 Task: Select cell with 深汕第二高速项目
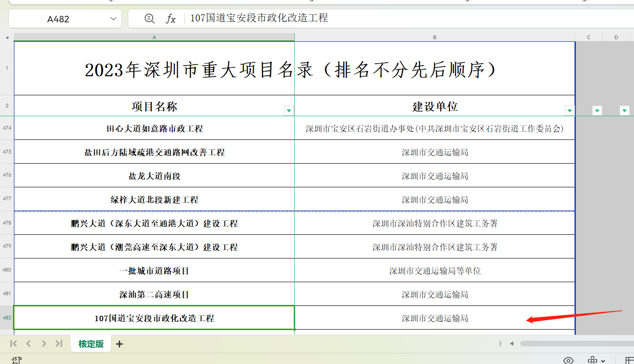click(x=154, y=295)
